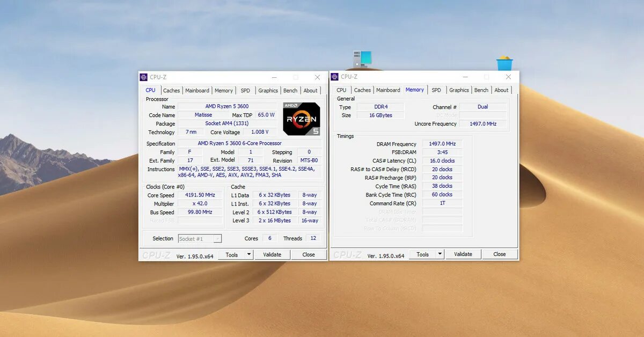Click the Package value Socket AM4 (1331)
The image size is (644, 337).
[x=227, y=123]
